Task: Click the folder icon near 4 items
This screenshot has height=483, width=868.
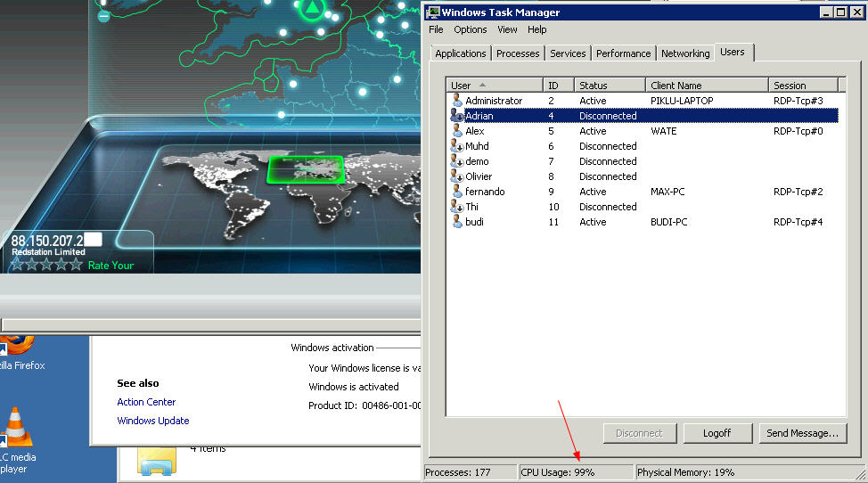Action: pos(157,463)
